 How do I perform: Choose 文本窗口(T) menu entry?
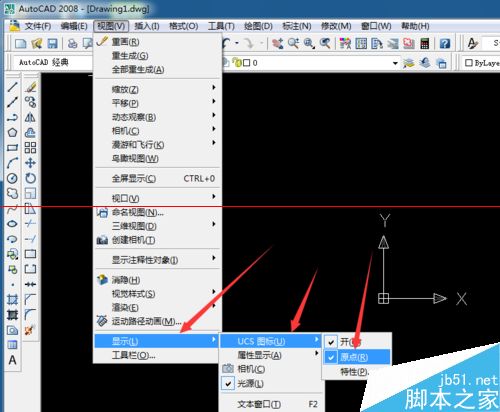(x=271, y=404)
